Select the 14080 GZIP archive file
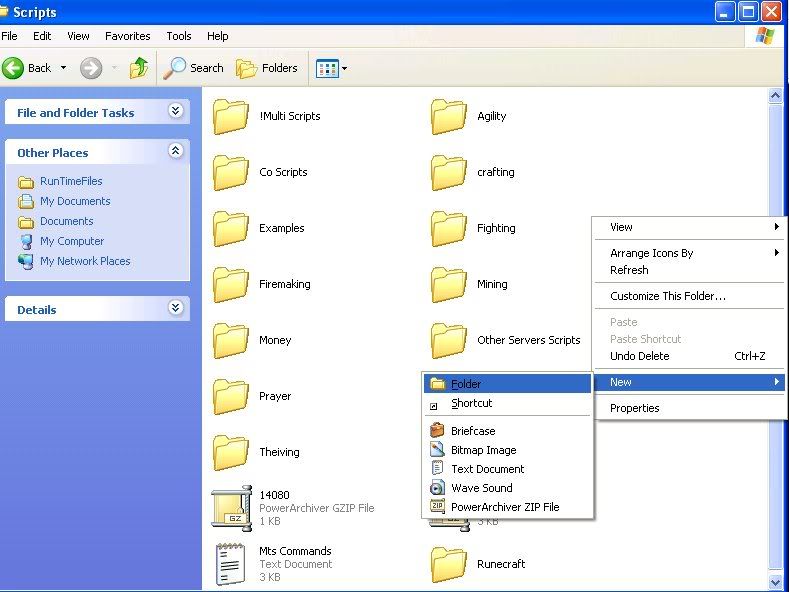Viewport: 789px width, 592px height. pos(231,508)
